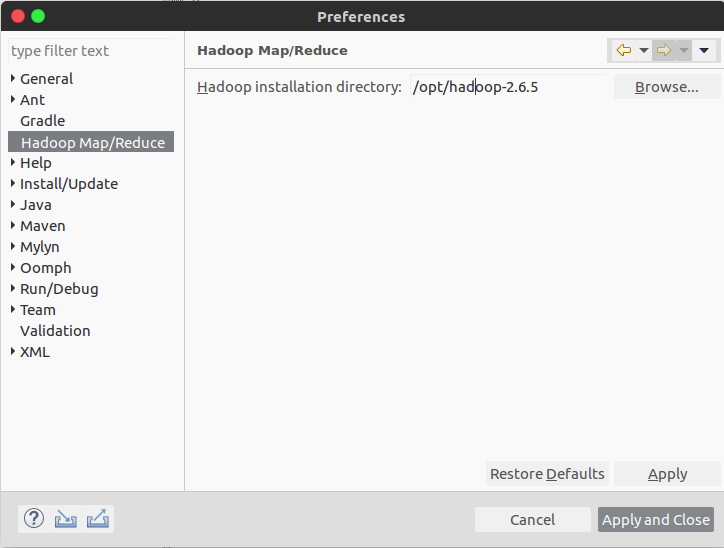This screenshot has height=548, width=724.
Task: Click the export preferences icon
Action: (97, 519)
